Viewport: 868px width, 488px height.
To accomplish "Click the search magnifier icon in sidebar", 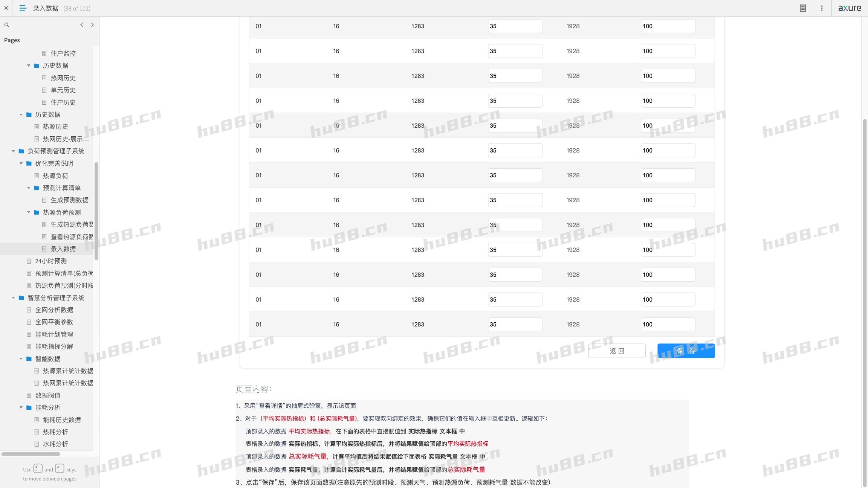I will pyautogui.click(x=7, y=25).
